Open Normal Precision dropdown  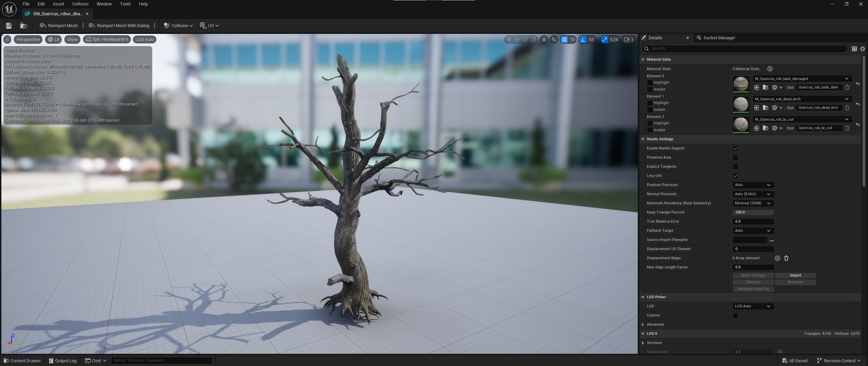point(753,194)
